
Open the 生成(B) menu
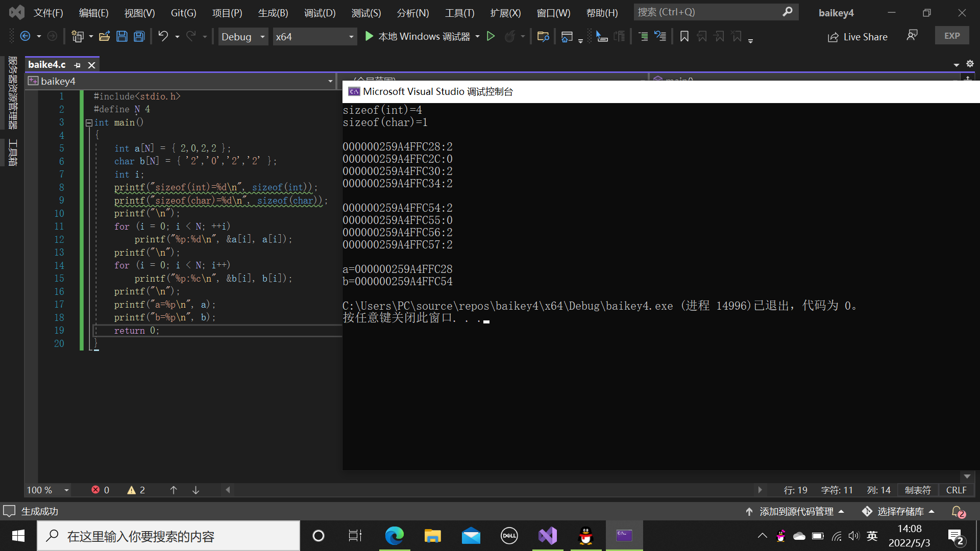(273, 13)
